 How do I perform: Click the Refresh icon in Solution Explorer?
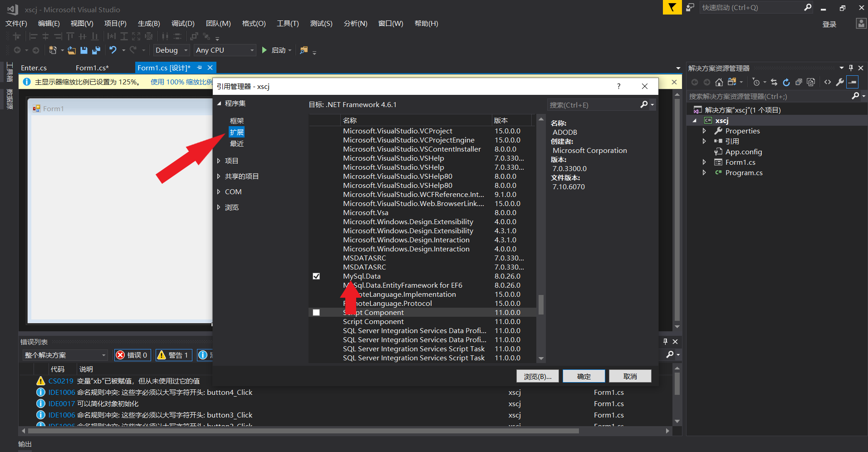[x=786, y=82]
